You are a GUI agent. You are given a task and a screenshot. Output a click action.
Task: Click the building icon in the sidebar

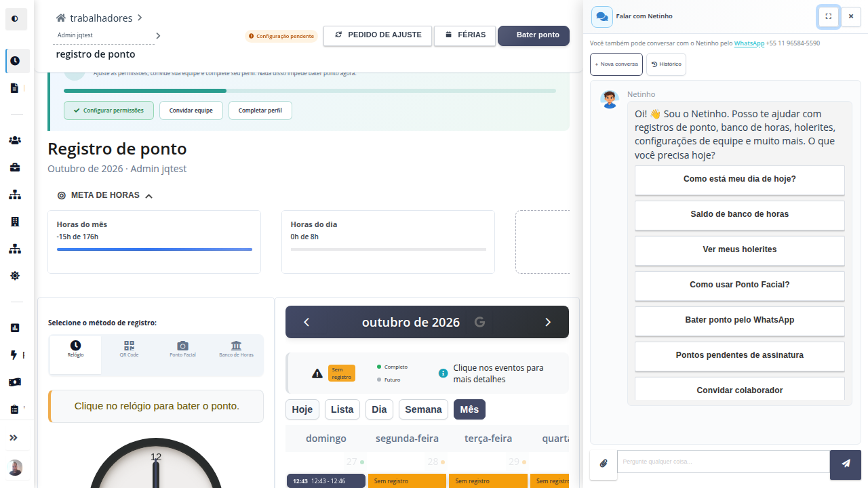coord(15,222)
